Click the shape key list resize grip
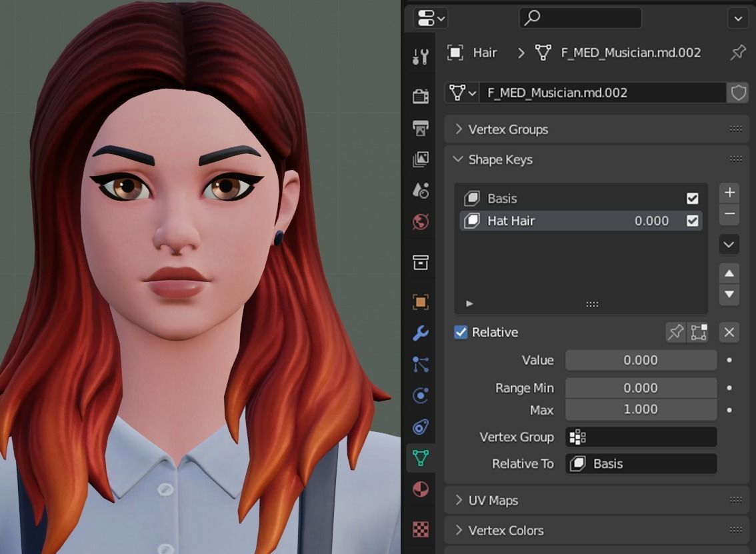756x554 pixels. point(592,304)
